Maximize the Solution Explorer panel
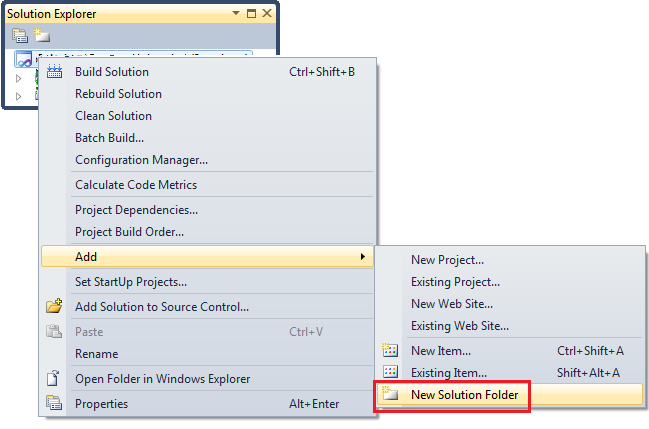 click(x=251, y=14)
